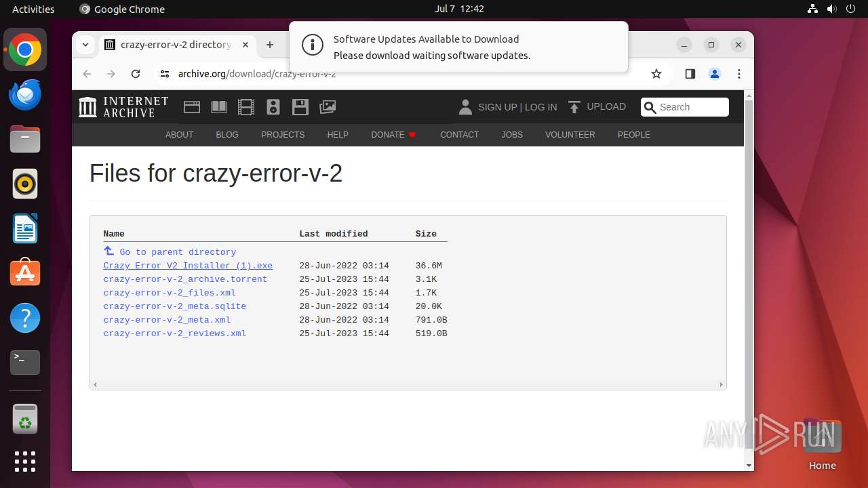Open the Audio speaker icon
868x488 pixels.
(273, 107)
